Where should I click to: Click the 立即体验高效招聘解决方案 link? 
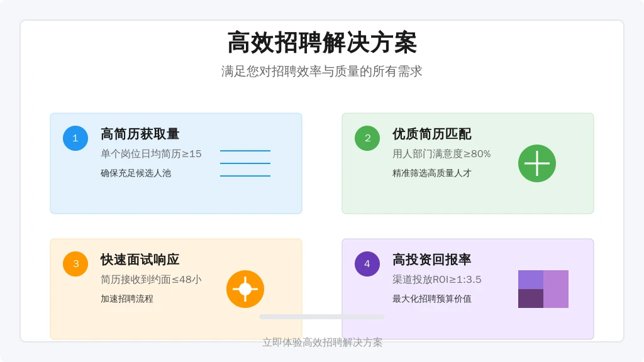pos(322,343)
